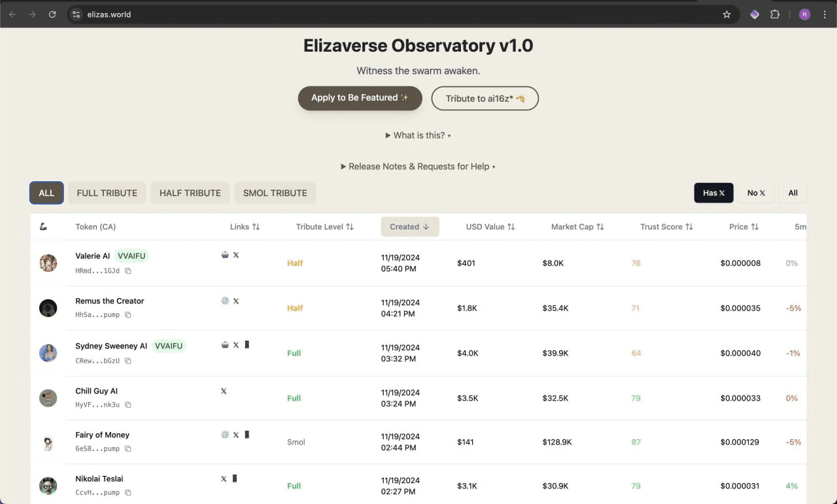This screenshot has height=504, width=837.
Task: Open Chill Guy AI X link
Action: 224,391
